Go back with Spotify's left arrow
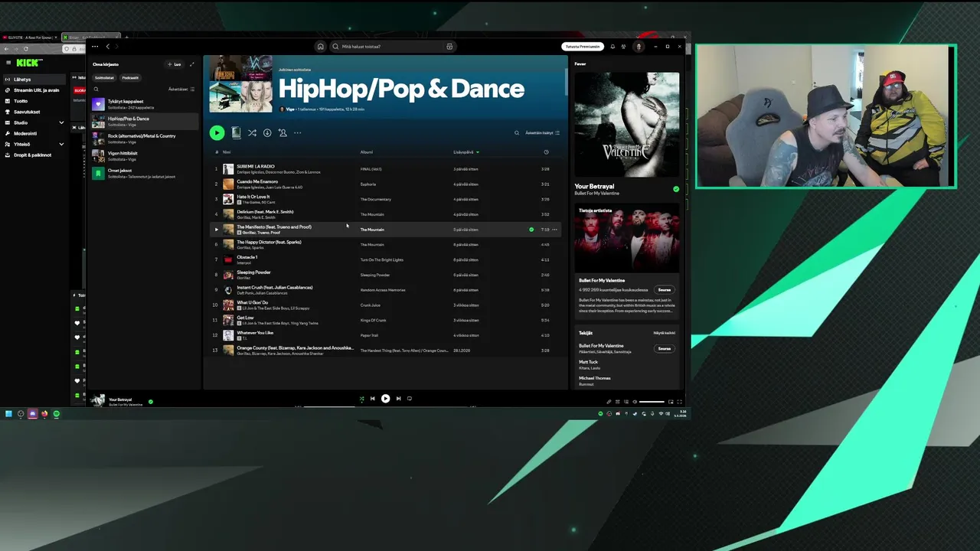 tap(107, 47)
